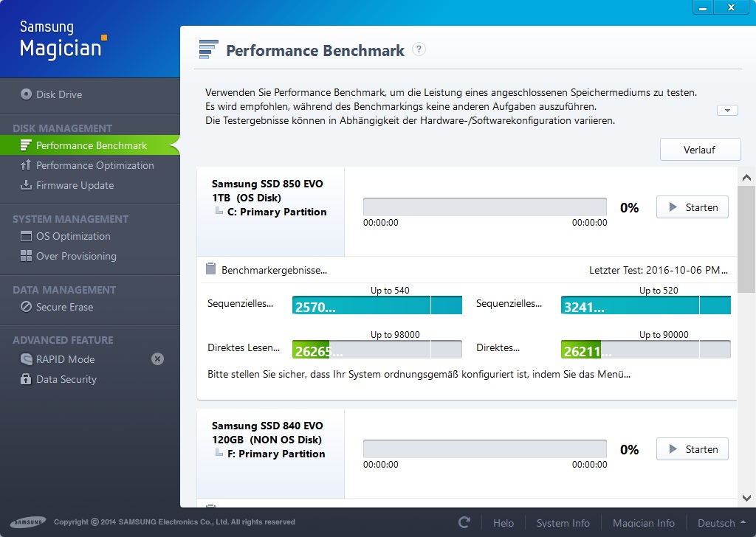The height and width of the screenshot is (537, 756).
Task: Click the scrollbar up arrow
Action: pyautogui.click(x=746, y=178)
